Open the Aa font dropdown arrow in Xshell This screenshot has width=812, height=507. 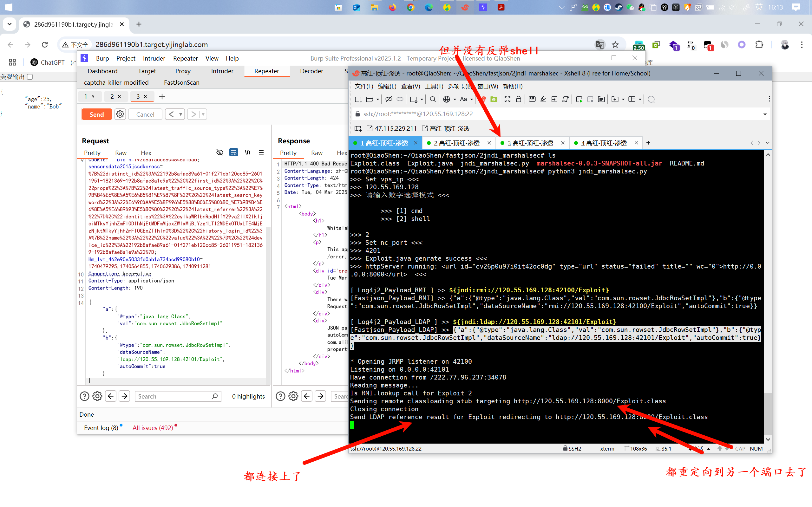(x=472, y=100)
